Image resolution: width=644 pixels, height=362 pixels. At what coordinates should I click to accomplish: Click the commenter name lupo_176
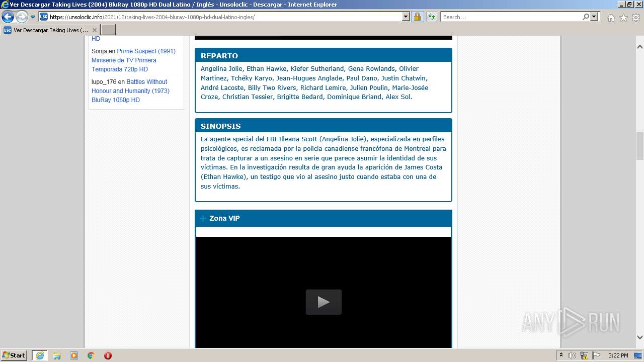point(104,82)
